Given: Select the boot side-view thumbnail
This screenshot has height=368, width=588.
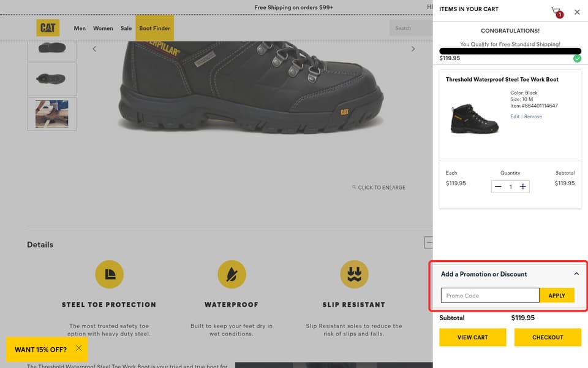Looking at the screenshot, I should (51, 79).
